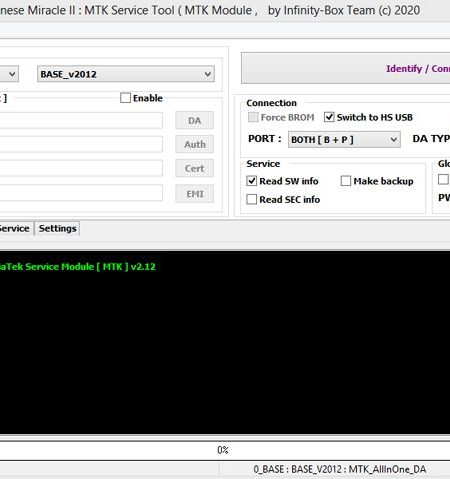Click the Cert button
This screenshot has width=450, height=479.
pos(195,168)
